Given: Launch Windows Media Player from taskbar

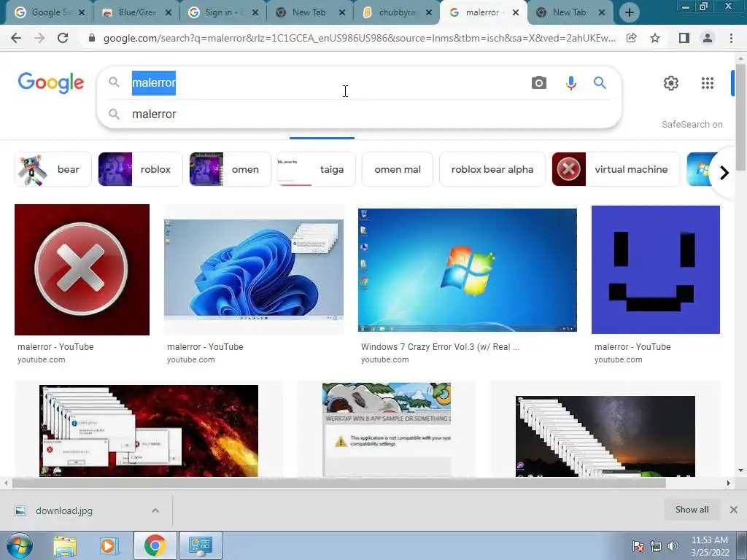Looking at the screenshot, I should (x=109, y=545).
